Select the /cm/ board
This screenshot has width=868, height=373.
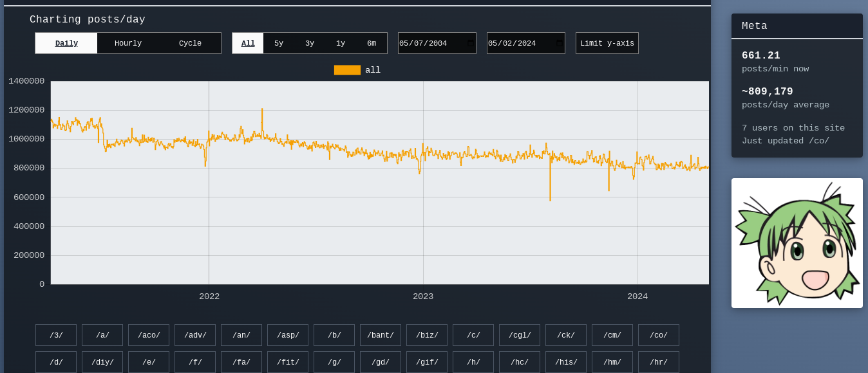click(612, 335)
